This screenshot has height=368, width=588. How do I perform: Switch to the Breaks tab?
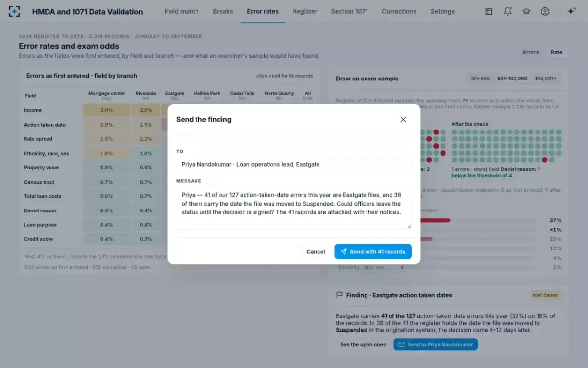click(223, 11)
